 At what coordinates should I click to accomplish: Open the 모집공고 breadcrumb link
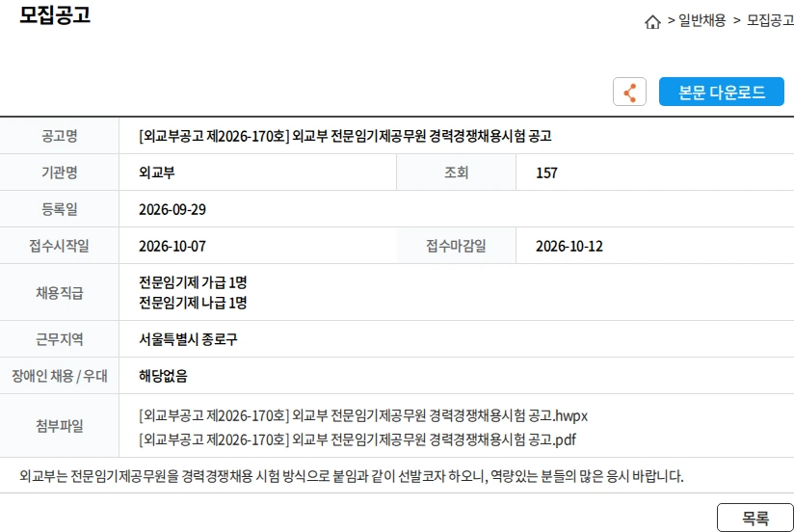pos(770,20)
